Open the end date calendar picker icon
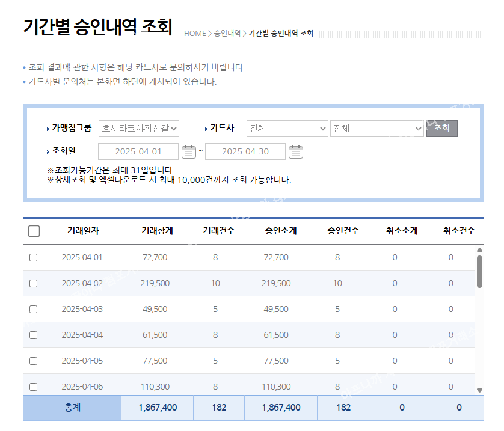This screenshot has width=504, height=431. point(296,151)
